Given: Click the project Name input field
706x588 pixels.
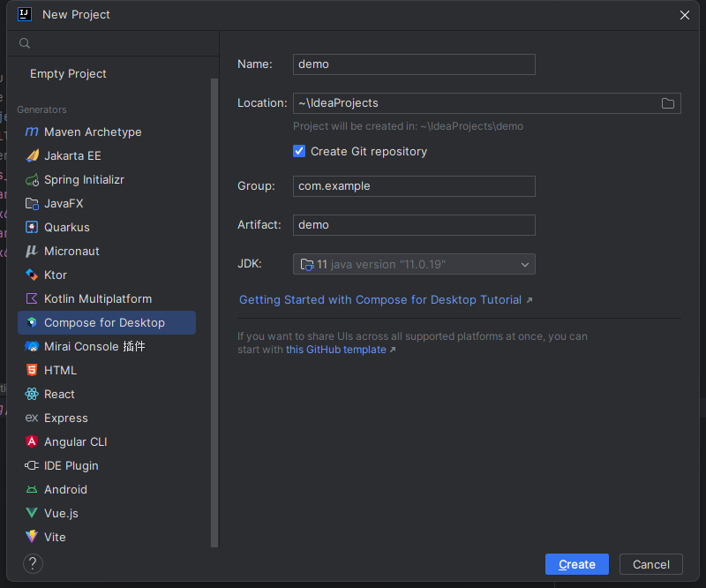Looking at the screenshot, I should point(414,64).
